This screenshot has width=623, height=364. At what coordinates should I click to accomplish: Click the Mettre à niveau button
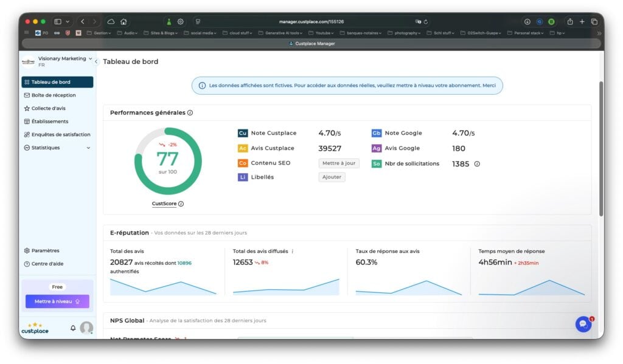tap(57, 301)
